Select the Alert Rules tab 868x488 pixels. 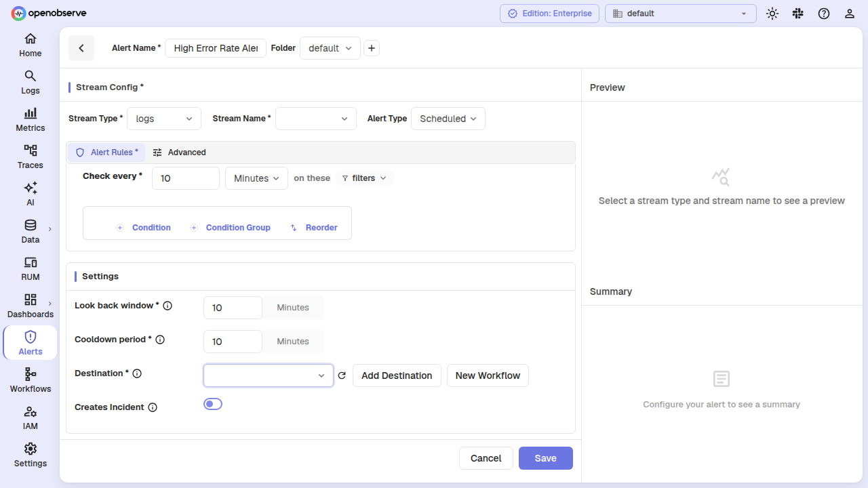point(106,152)
